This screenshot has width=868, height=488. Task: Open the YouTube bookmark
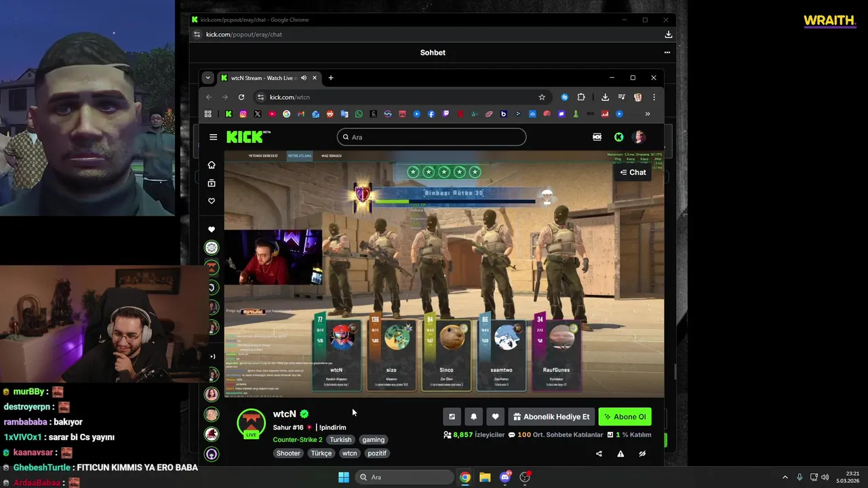point(272,114)
